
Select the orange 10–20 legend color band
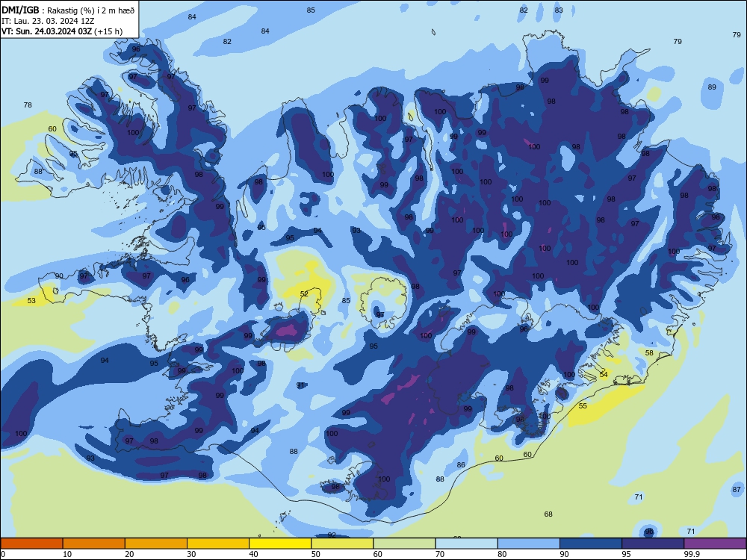[x=94, y=544]
